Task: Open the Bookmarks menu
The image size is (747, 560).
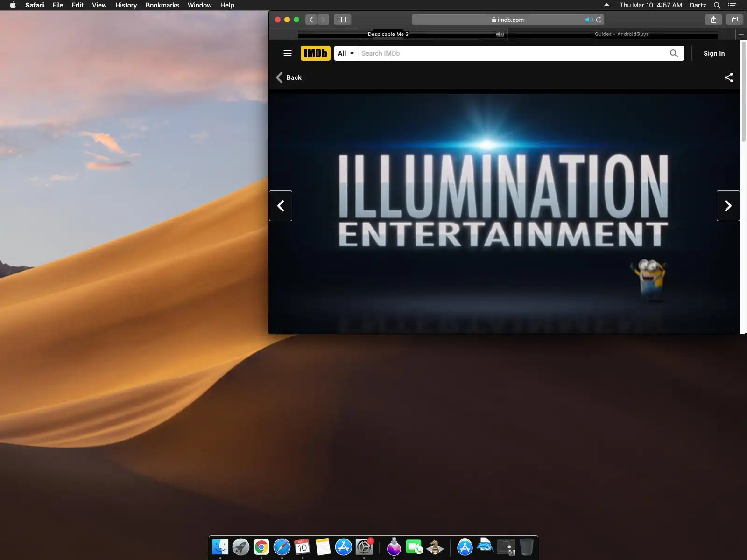Action: tap(162, 5)
